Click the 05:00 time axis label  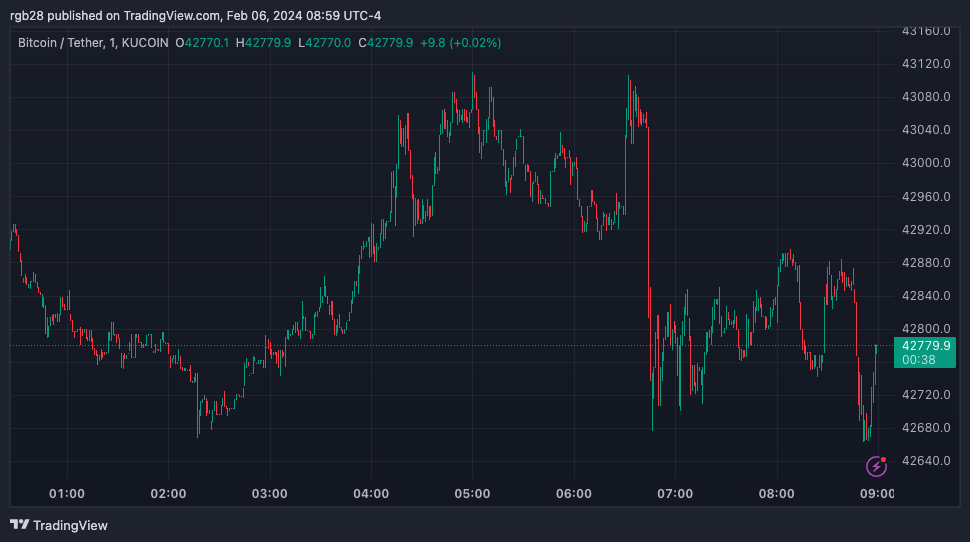[x=473, y=494]
